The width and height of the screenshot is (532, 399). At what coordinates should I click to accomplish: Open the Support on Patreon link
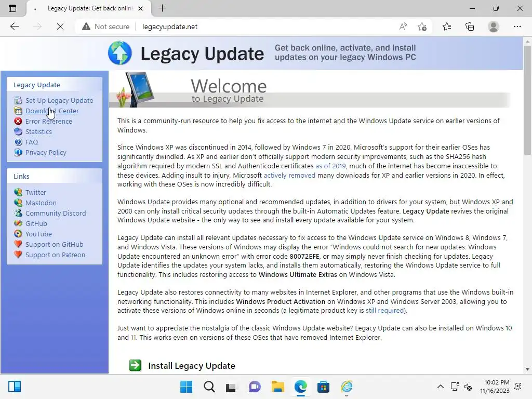(x=55, y=255)
